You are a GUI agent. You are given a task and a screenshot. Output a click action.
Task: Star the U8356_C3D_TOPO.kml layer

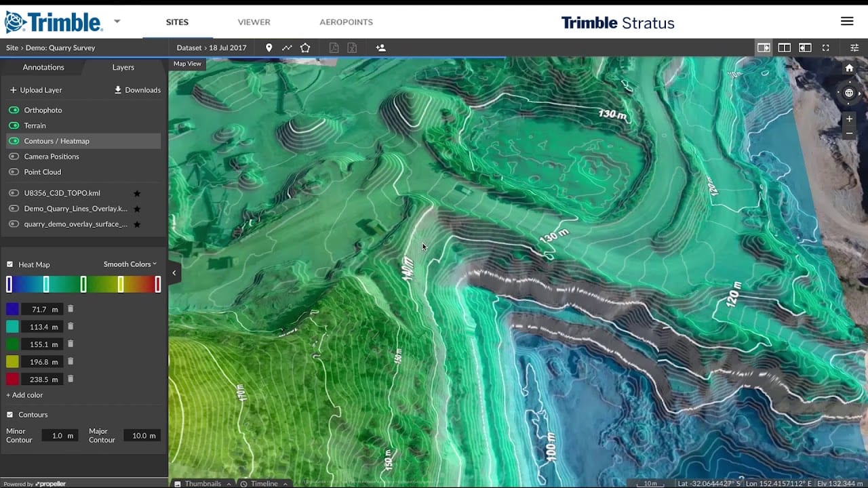pyautogui.click(x=136, y=193)
